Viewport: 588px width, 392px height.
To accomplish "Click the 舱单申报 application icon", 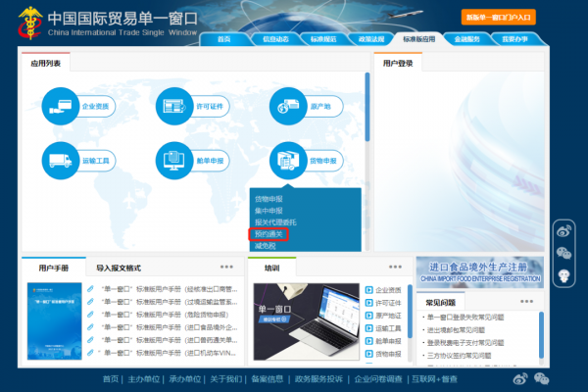I will 174,159.
